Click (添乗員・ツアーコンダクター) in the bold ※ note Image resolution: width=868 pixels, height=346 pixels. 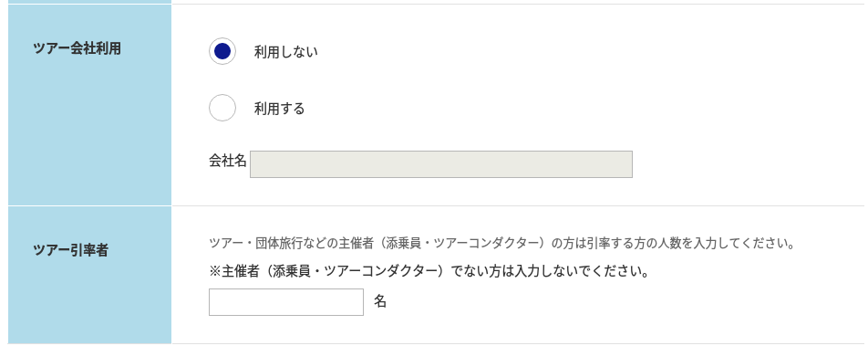point(354,272)
